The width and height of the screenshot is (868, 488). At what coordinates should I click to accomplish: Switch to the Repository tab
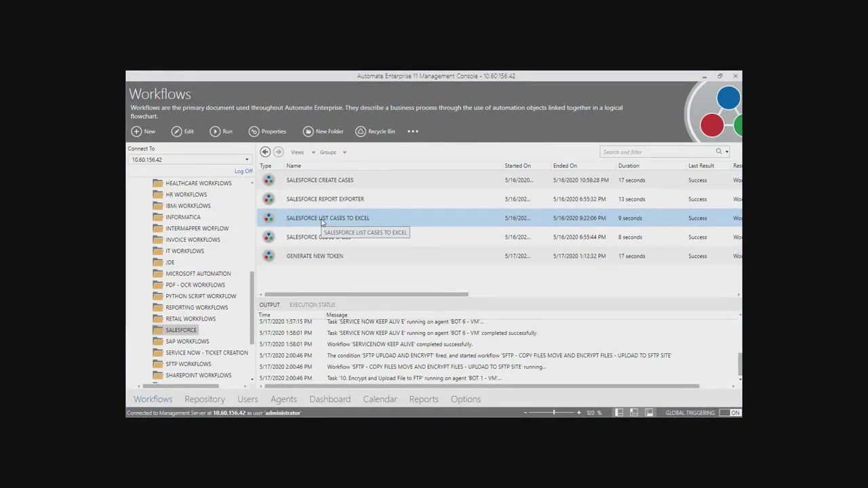205,399
